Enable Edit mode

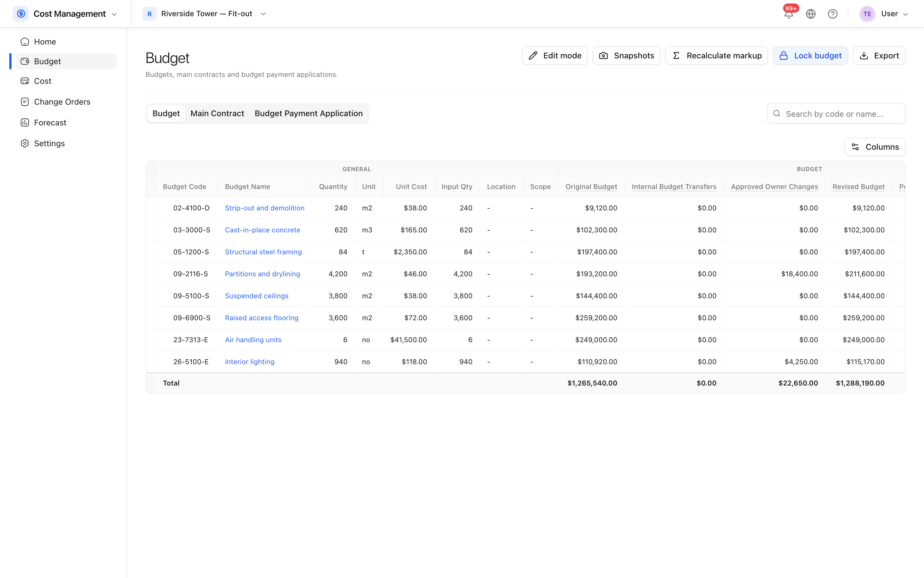point(554,56)
